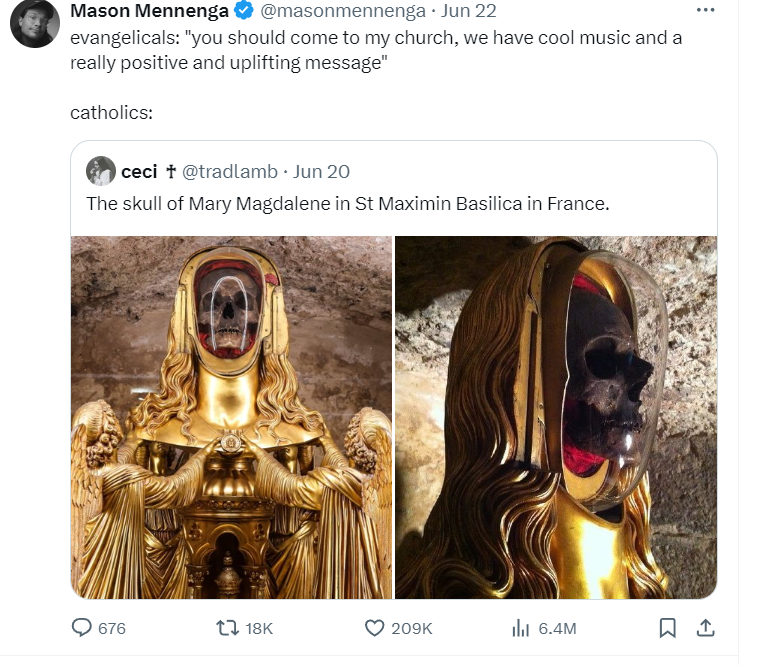The height and width of the screenshot is (665, 763).
Task: Open Mason Mennenga's profile picture
Action: click(x=34, y=22)
